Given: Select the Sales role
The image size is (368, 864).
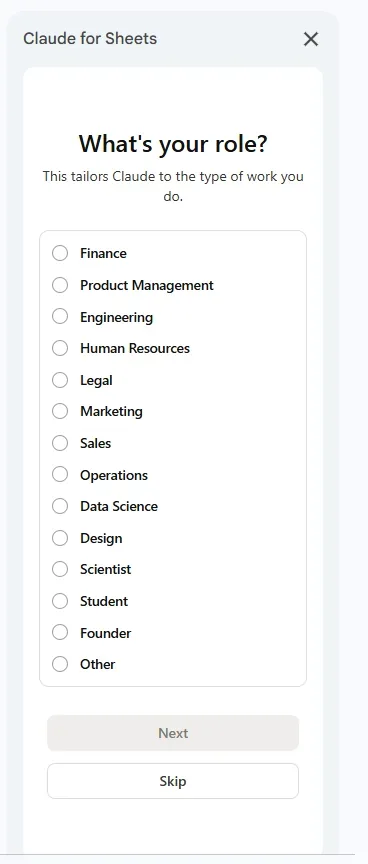Looking at the screenshot, I should pyautogui.click(x=60, y=443).
